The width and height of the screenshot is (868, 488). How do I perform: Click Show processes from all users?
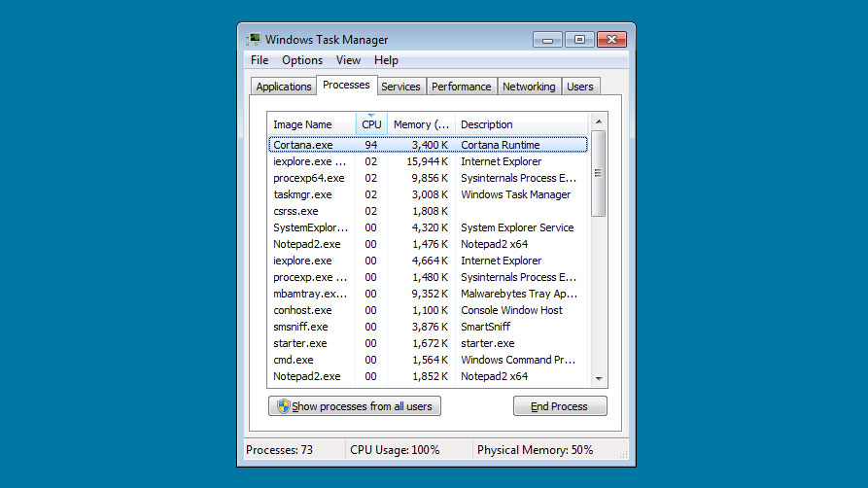pyautogui.click(x=354, y=406)
